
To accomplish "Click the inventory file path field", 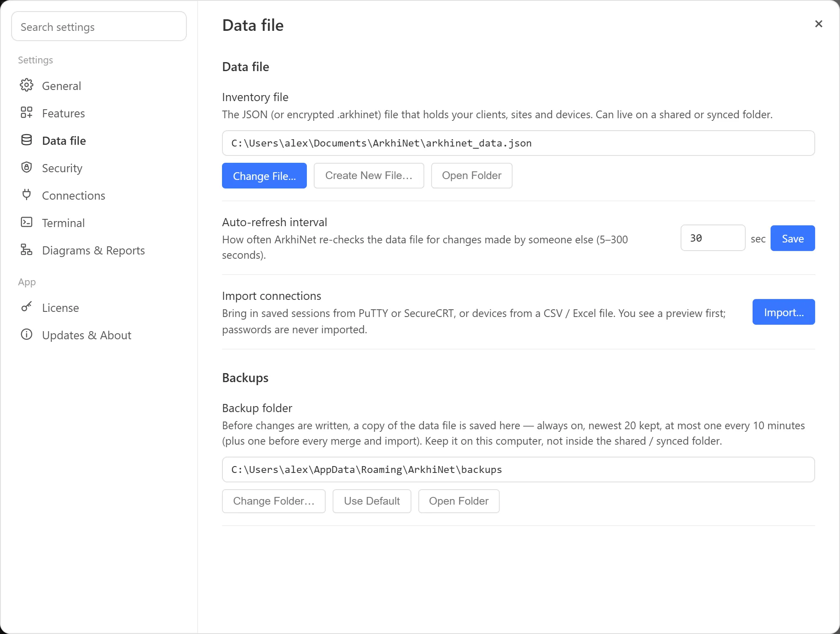I will pos(519,143).
